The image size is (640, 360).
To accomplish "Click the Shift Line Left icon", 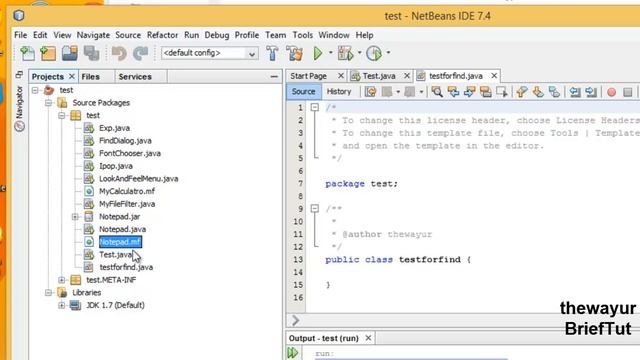I will click(x=575, y=91).
